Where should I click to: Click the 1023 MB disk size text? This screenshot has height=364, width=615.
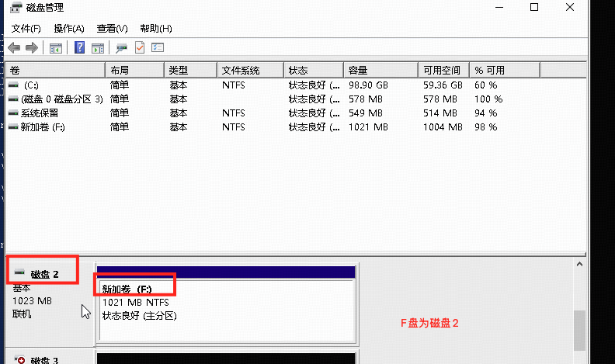[x=32, y=301]
